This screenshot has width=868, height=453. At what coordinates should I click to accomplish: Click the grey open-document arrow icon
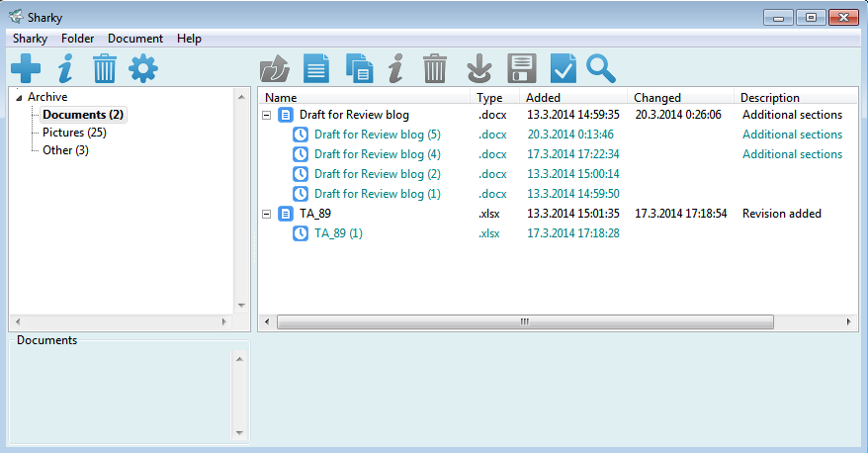273,69
